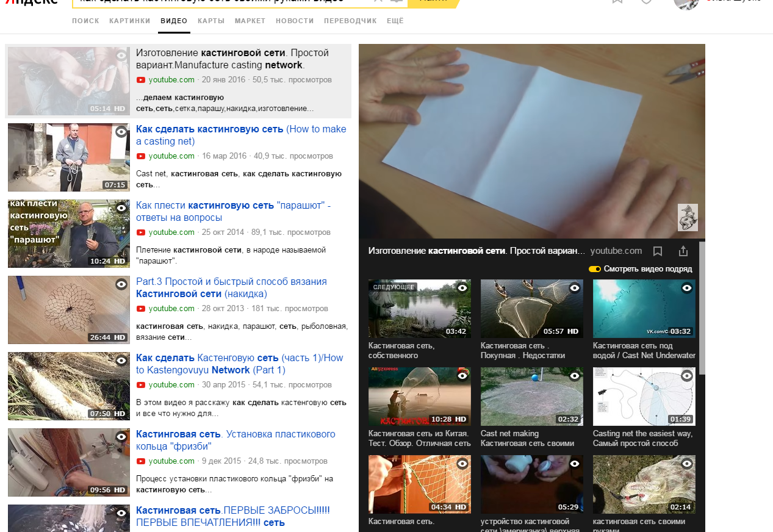The height and width of the screenshot is (532, 773).
Task: Click the share icon below the video
Action: pyautogui.click(x=683, y=251)
